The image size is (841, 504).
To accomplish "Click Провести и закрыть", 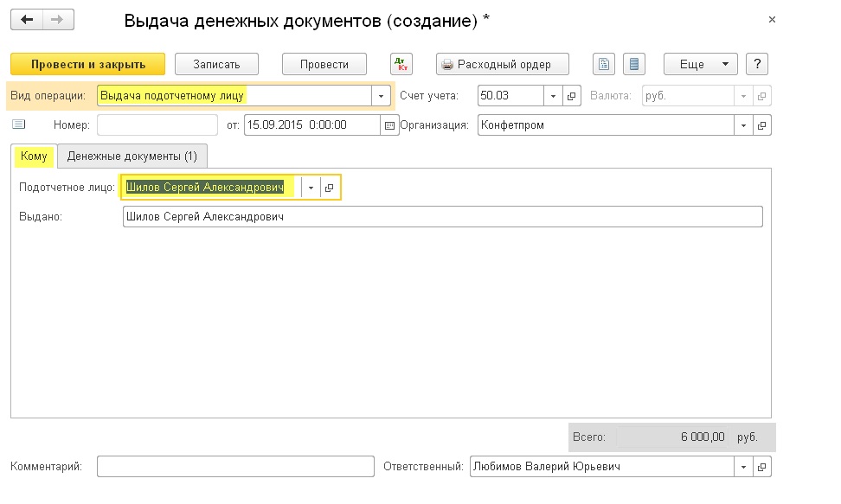I will click(88, 64).
